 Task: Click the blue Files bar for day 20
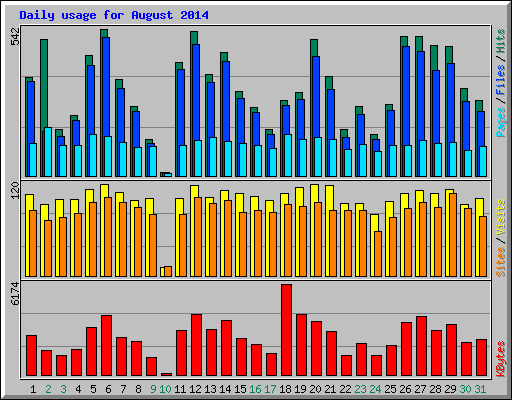point(316,97)
